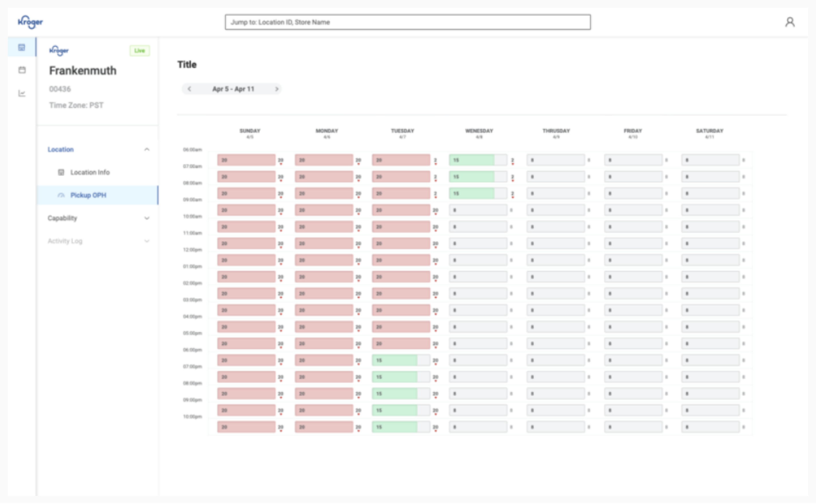Click the Pickup OPH gauge icon
The width and height of the screenshot is (816, 504).
tap(61, 195)
